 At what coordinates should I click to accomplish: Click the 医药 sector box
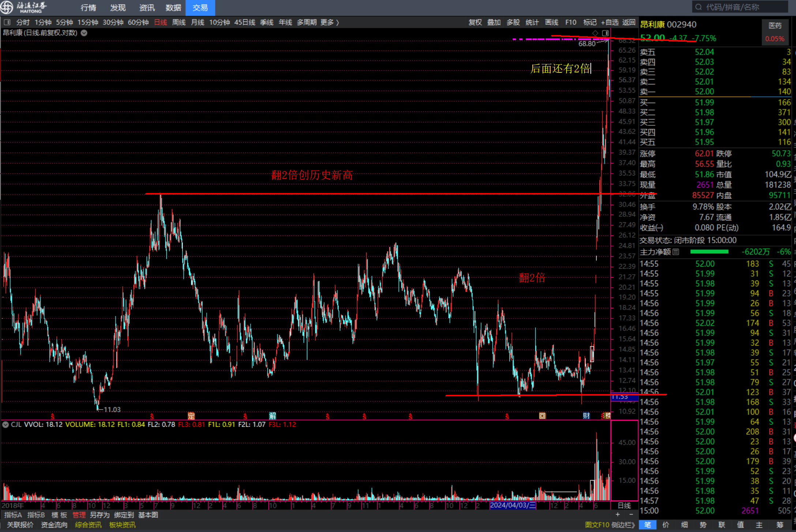click(x=775, y=32)
